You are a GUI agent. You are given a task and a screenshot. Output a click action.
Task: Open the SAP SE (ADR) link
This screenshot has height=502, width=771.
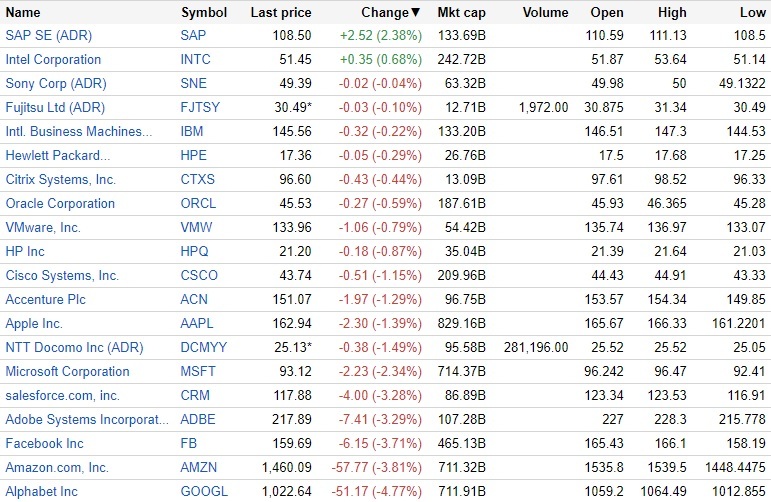click(48, 36)
